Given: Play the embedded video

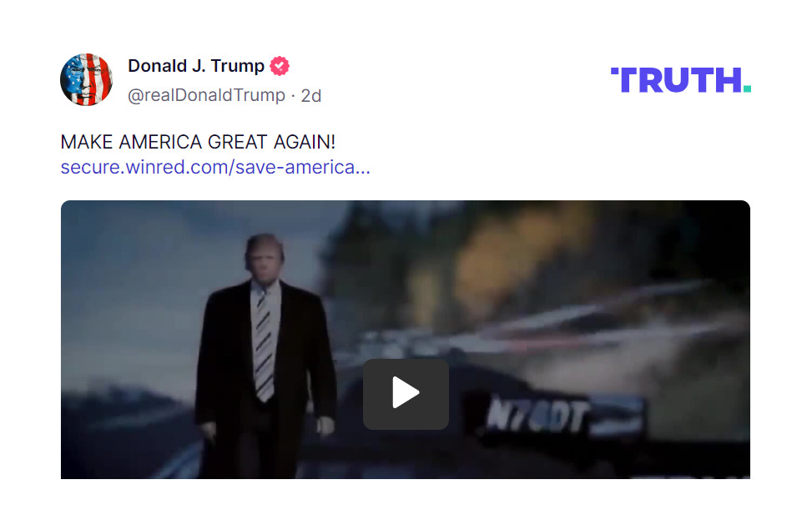Looking at the screenshot, I should (406, 394).
